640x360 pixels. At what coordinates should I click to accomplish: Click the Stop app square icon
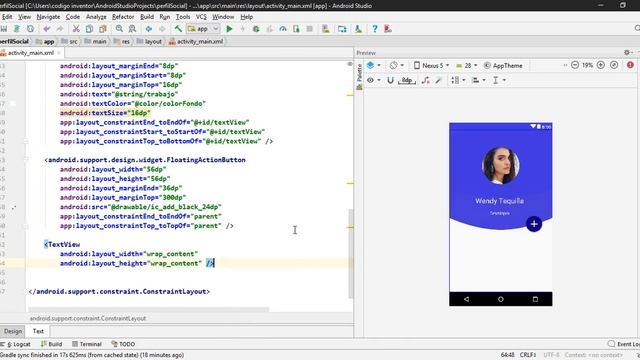point(310,29)
